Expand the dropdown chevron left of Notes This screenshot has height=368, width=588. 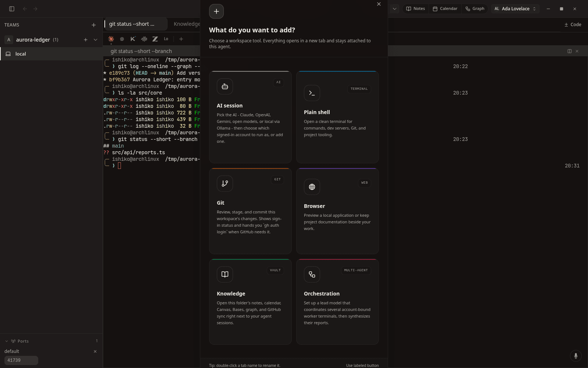[x=394, y=9]
